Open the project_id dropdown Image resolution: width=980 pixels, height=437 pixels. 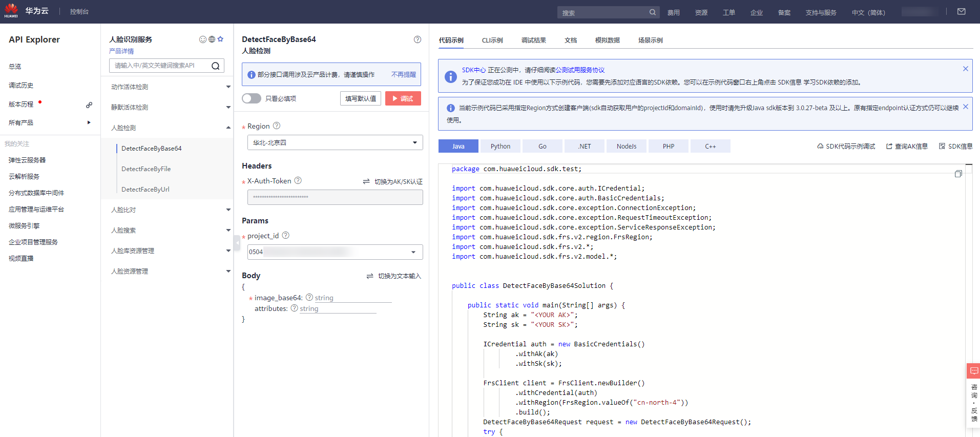point(335,252)
